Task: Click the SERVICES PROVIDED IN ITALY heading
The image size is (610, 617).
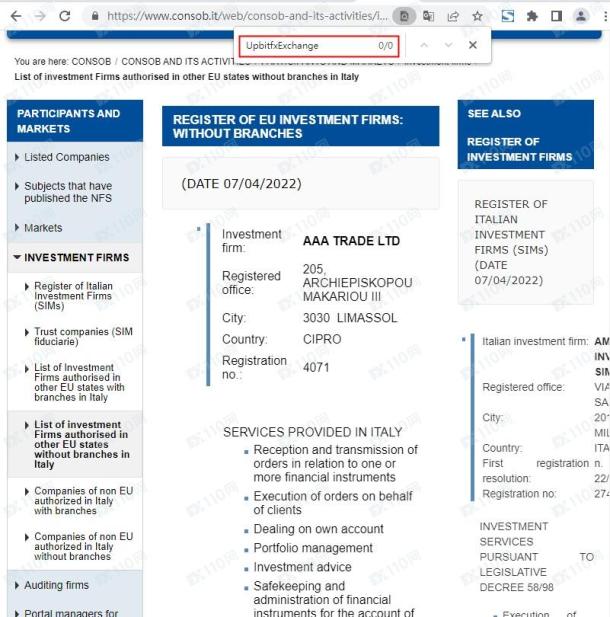Action: (x=312, y=432)
